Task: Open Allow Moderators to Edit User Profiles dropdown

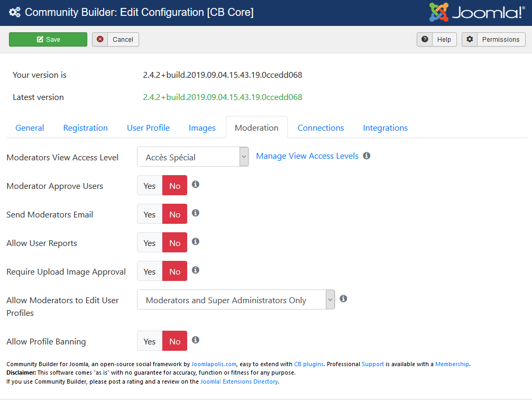Action: click(236, 299)
